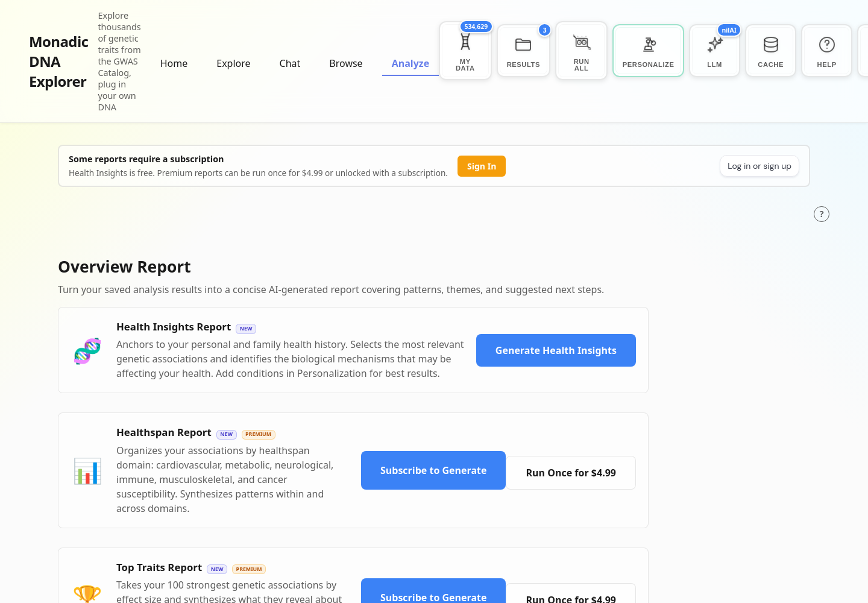The height and width of the screenshot is (603, 868).
Task: Click orange Sign In button
Action: tap(482, 166)
